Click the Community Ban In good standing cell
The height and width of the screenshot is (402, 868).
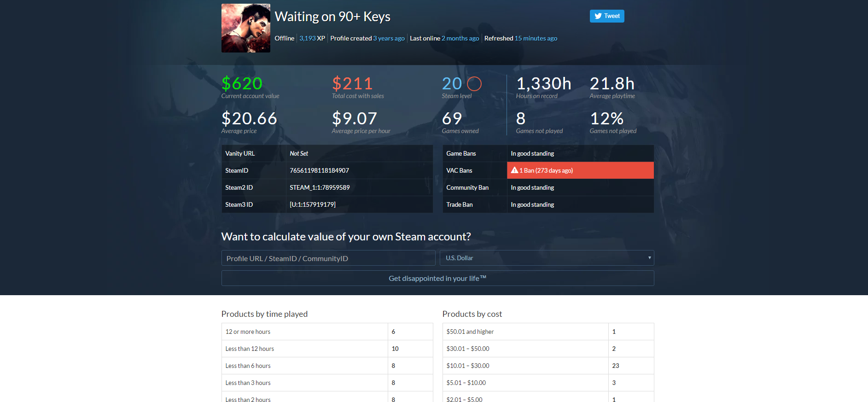[x=580, y=187]
